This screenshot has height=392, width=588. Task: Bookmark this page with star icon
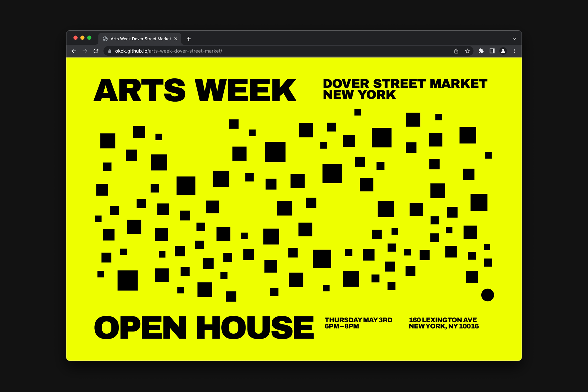point(467,51)
